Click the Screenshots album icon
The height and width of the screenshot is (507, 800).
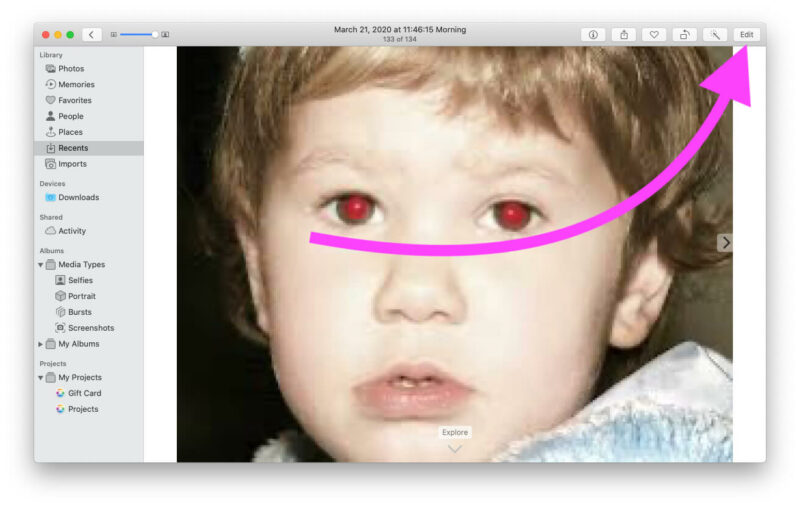(60, 327)
